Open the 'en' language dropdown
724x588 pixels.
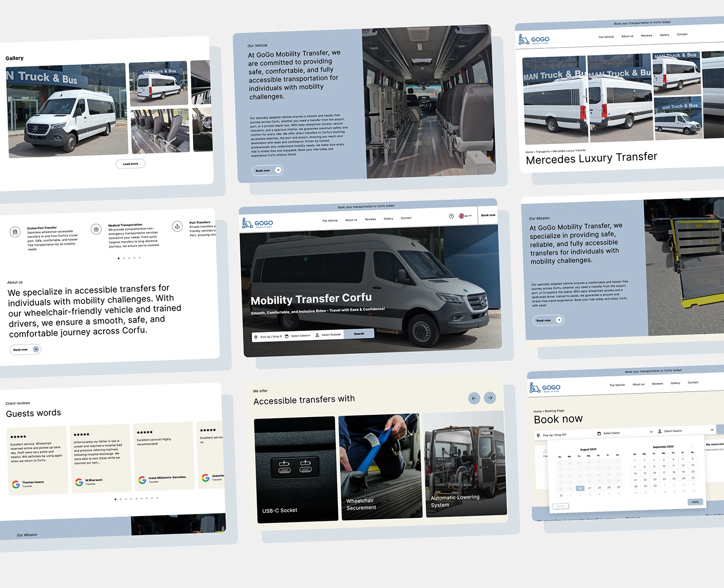pyautogui.click(x=465, y=216)
